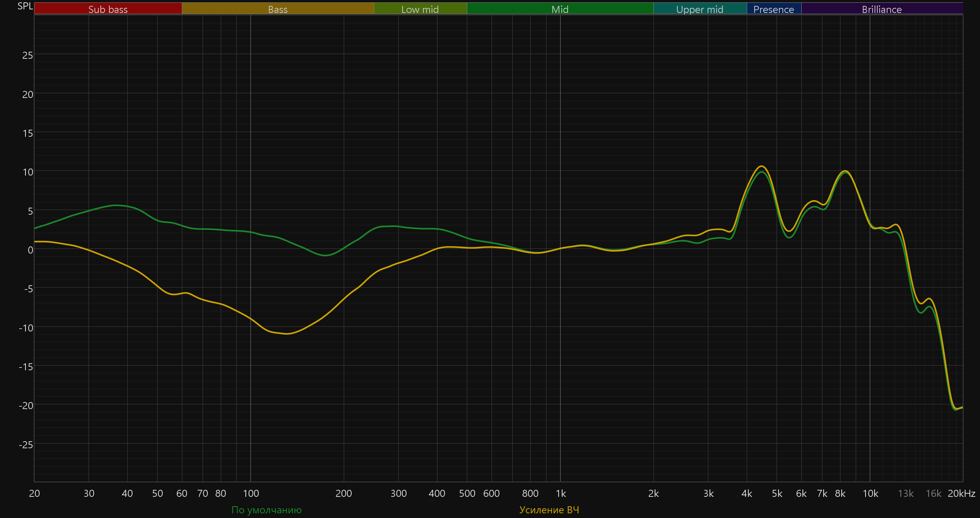The image size is (980, 518).
Task: Click the yellow curve's lowest bass dip
Action: 287,334
